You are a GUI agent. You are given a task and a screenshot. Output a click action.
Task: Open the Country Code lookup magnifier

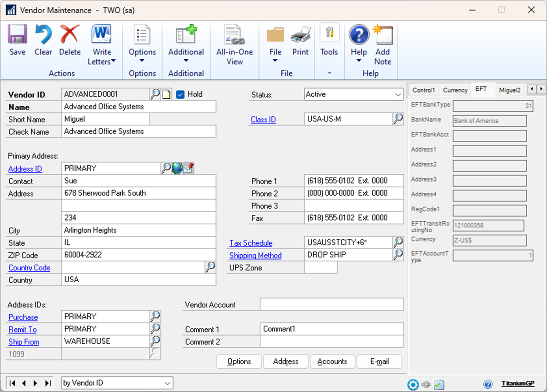click(210, 267)
